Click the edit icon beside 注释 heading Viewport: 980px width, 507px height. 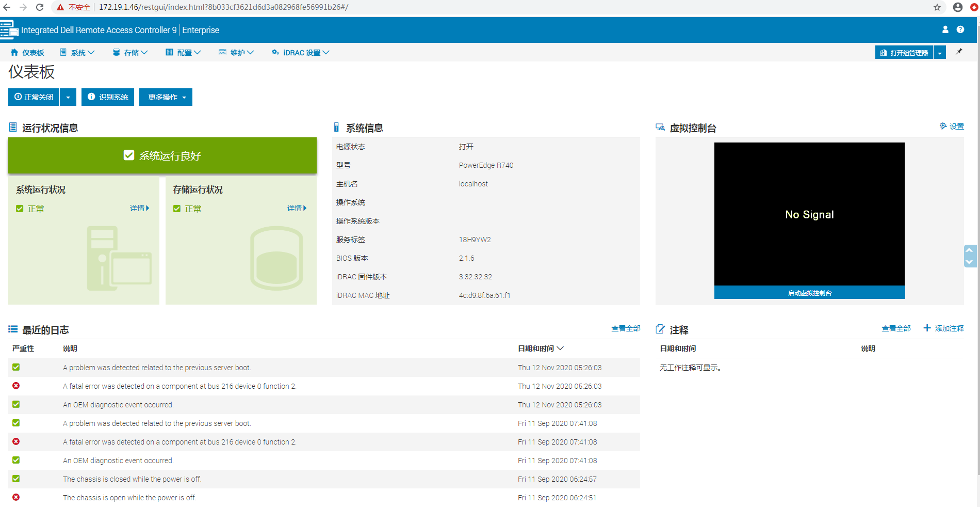[660, 329]
